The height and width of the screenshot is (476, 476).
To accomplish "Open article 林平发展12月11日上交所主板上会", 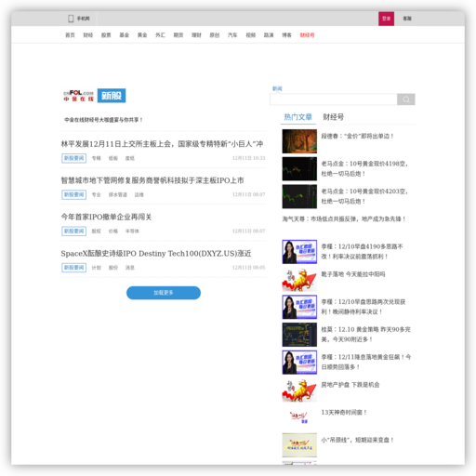I will (162, 144).
